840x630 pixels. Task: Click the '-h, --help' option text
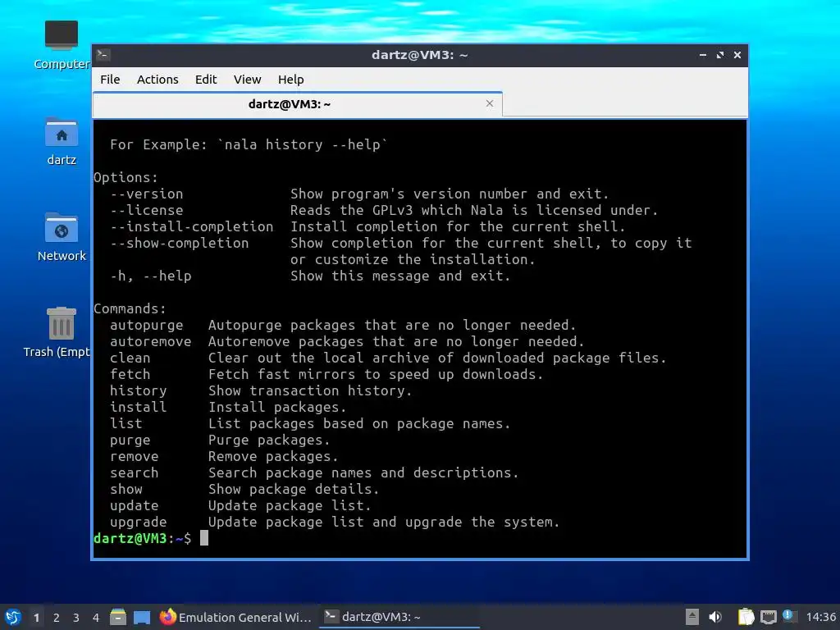pyautogui.click(x=151, y=276)
